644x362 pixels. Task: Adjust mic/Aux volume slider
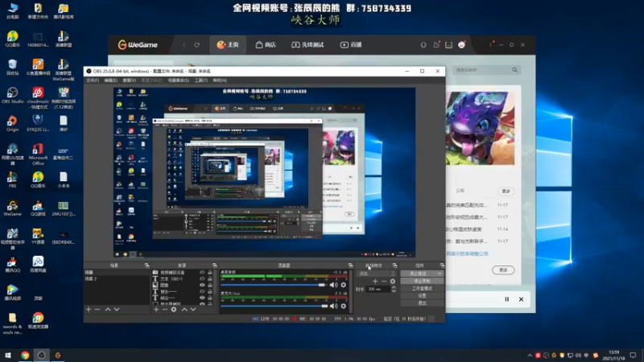(x=274, y=306)
